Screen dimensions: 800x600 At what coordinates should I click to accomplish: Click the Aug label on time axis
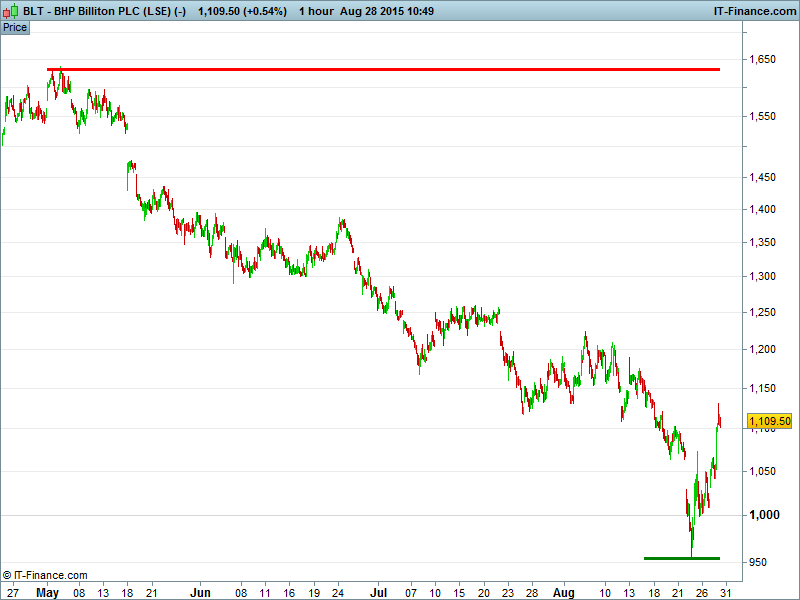tap(565, 592)
